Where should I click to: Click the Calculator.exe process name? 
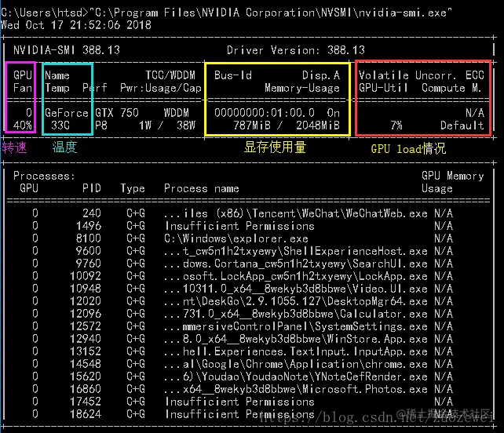tap(296, 314)
